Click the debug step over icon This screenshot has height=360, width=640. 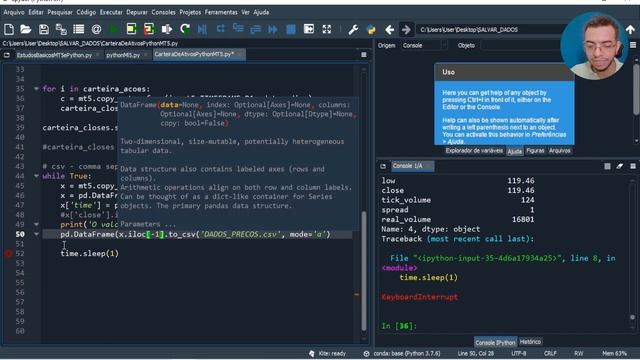[220, 29]
